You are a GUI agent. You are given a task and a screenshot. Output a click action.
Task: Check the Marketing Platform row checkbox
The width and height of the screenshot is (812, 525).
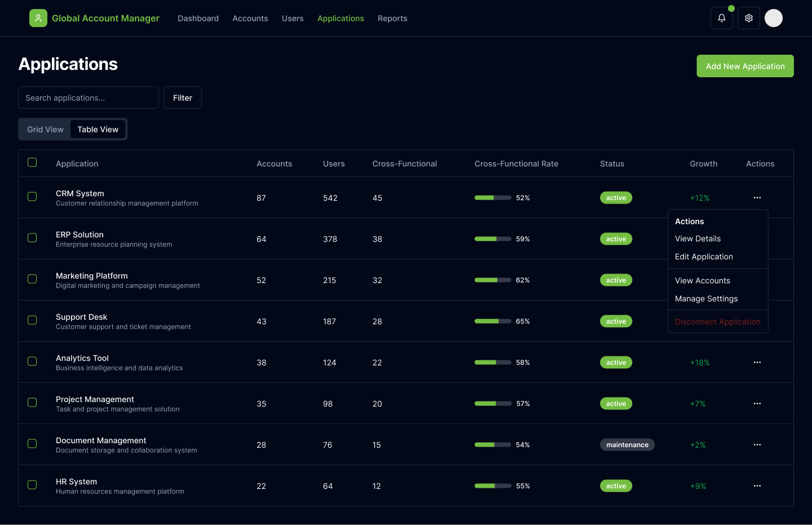[32, 279]
